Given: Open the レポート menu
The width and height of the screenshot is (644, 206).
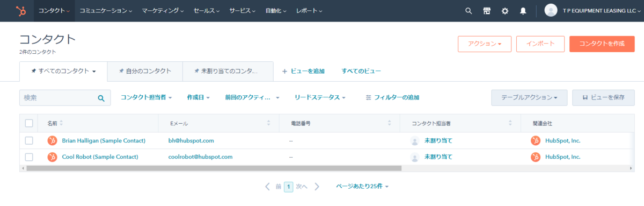Looking at the screenshot, I should pos(309,11).
